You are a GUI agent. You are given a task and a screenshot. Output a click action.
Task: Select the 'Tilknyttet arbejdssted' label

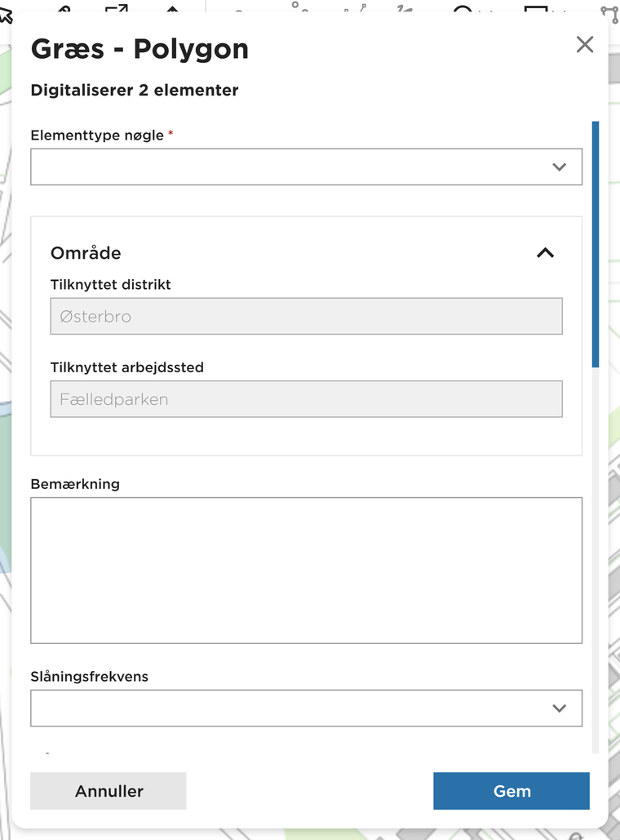(127, 367)
